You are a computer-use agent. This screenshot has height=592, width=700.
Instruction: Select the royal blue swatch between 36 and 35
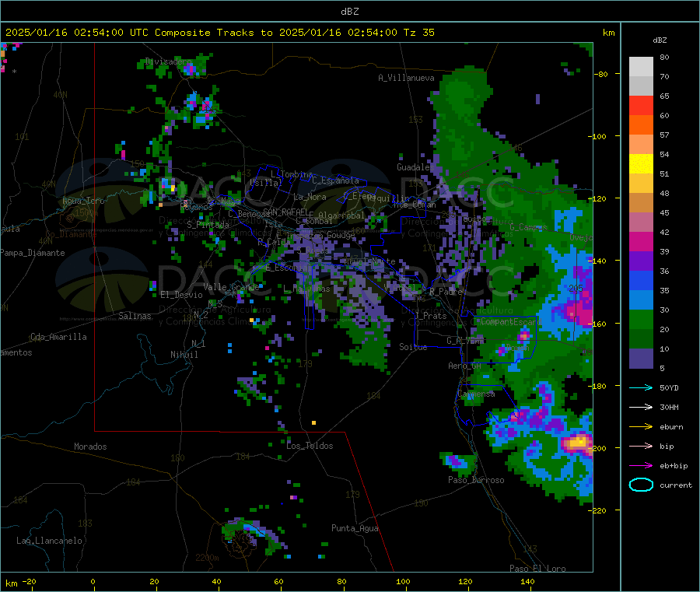641,280
